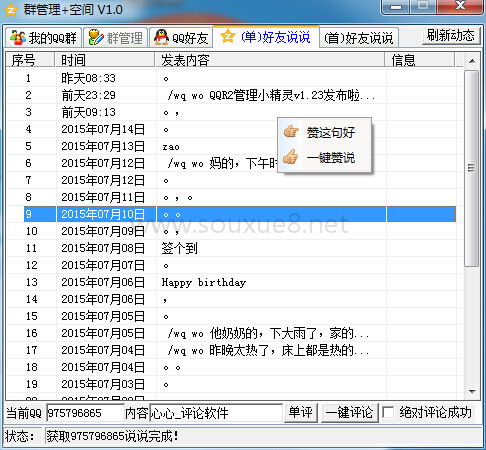Click the scrollbar up arrow

472,61
